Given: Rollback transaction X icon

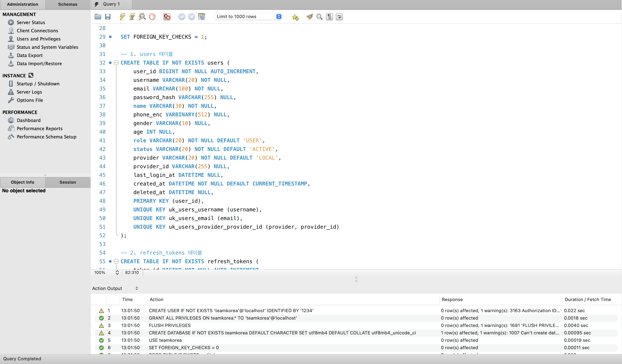Looking at the screenshot, I should click(191, 16).
